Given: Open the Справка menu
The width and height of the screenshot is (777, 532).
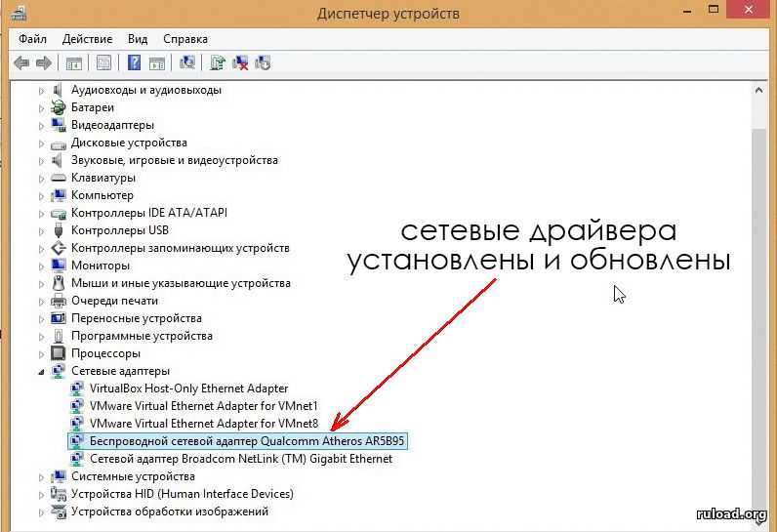Looking at the screenshot, I should pos(185,39).
